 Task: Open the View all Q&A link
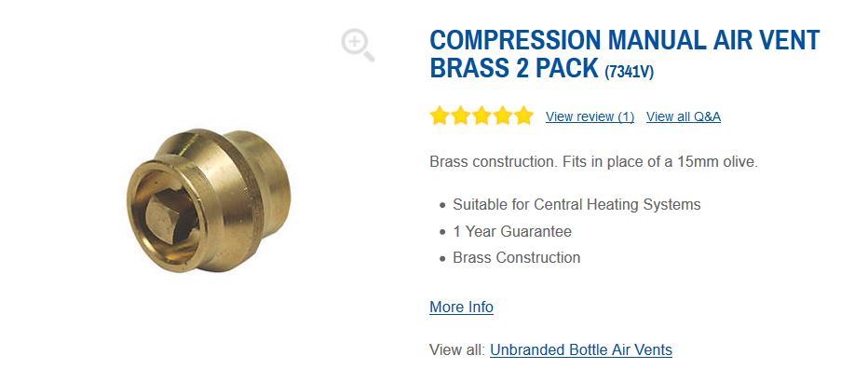[683, 116]
